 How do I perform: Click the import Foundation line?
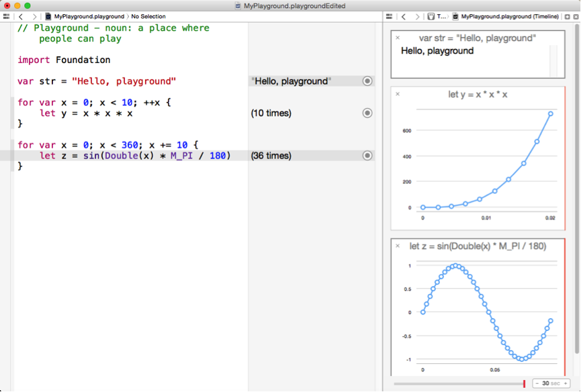[x=64, y=60]
